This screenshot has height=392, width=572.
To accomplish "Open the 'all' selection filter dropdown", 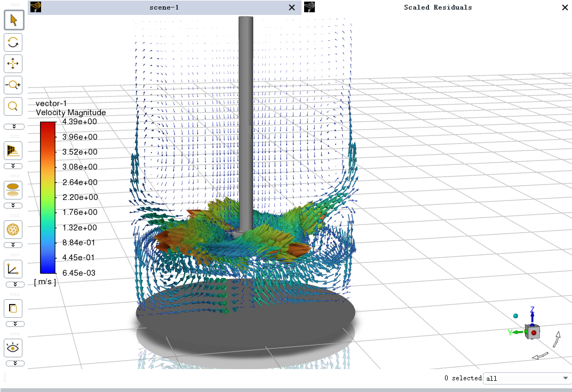I will pos(527,379).
